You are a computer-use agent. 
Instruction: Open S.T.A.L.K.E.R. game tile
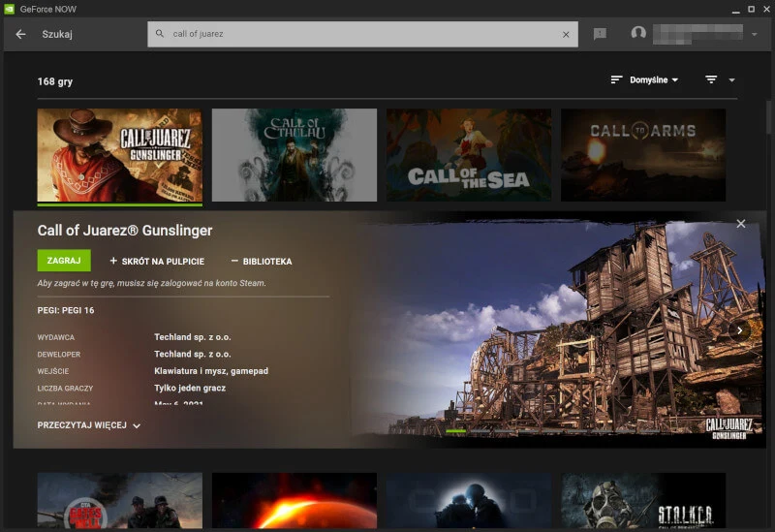point(643,500)
